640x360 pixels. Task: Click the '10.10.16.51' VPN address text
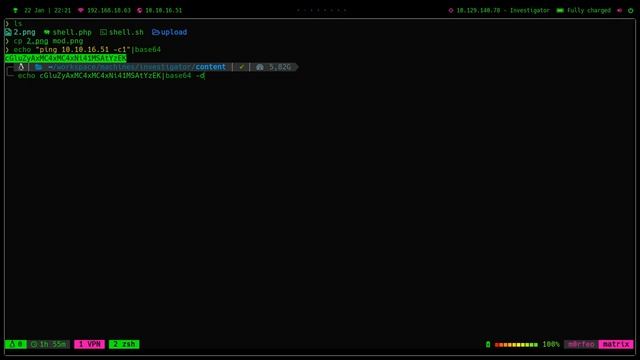(x=164, y=11)
